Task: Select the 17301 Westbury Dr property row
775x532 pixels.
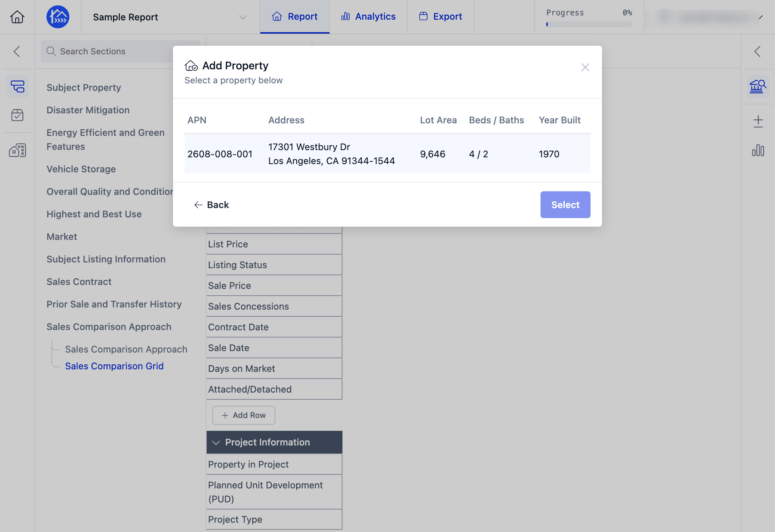Action: pyautogui.click(x=387, y=154)
